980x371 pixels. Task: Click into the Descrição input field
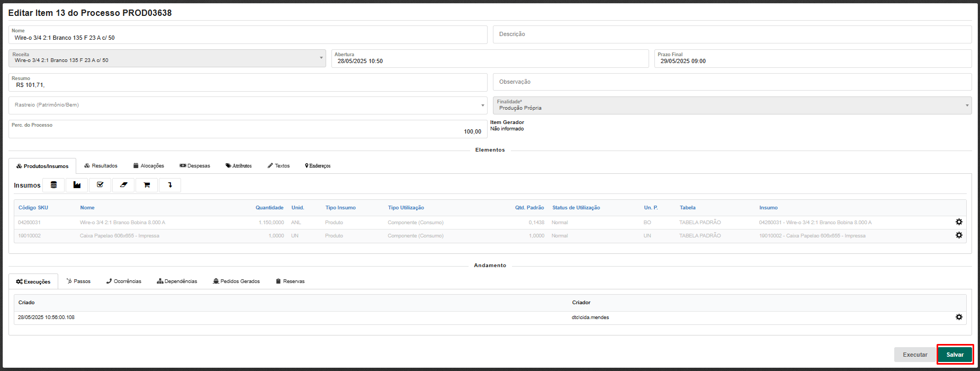(x=732, y=34)
